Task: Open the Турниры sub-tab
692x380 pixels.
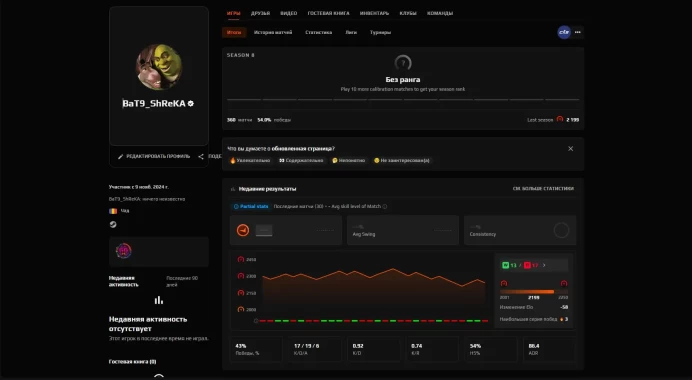Action: pyautogui.click(x=380, y=32)
